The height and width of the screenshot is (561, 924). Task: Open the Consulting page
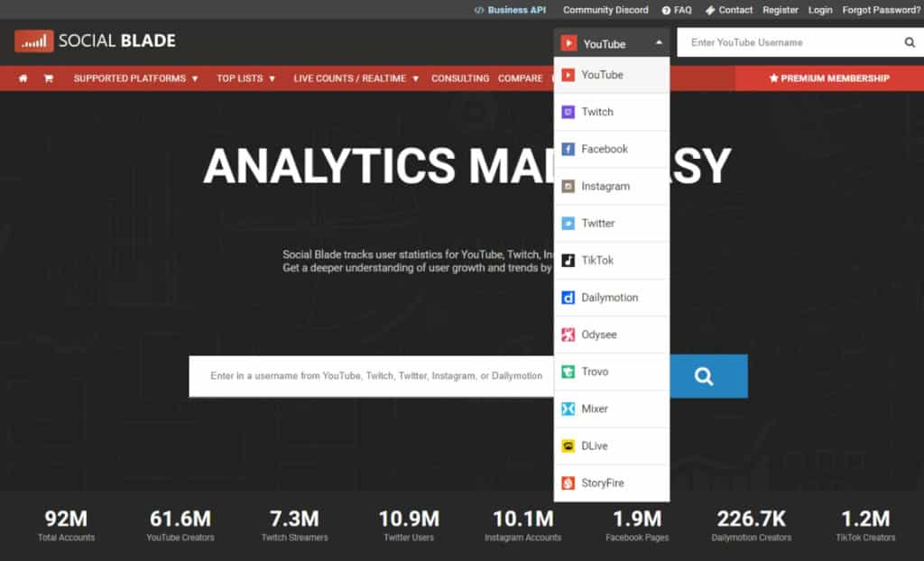click(x=460, y=78)
